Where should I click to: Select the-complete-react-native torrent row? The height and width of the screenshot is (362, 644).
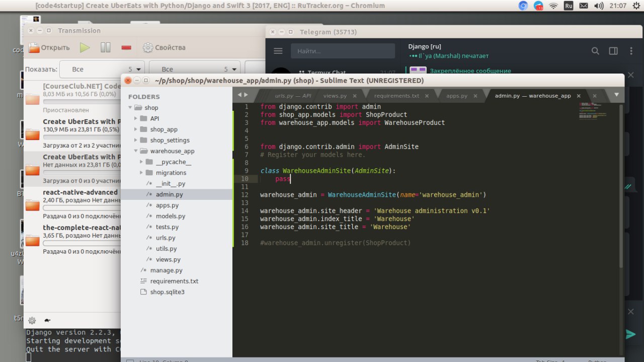coord(73,240)
